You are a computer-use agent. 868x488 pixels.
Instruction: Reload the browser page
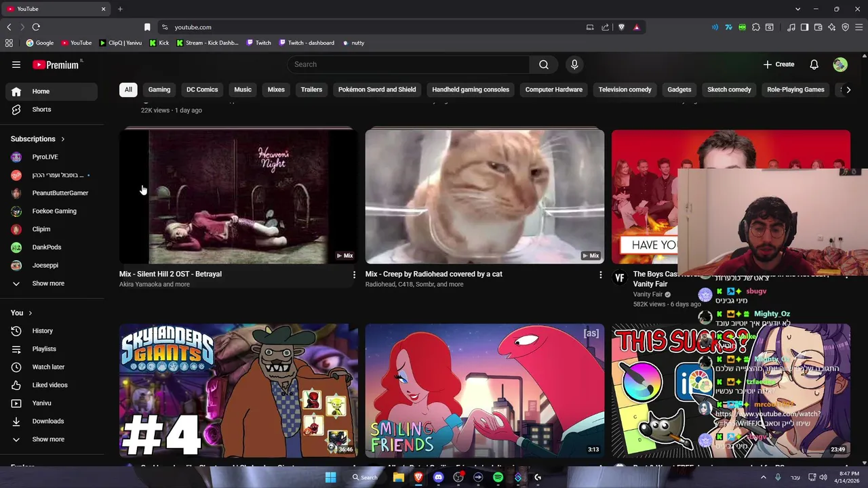pyautogui.click(x=36, y=27)
